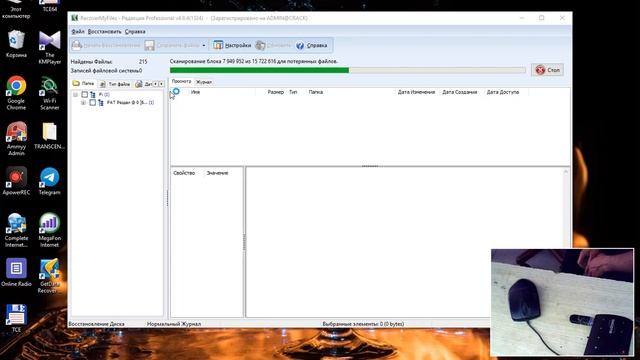This screenshot has height=360, width=640.
Task: Select the Просмотр preview tab
Action: [181, 81]
